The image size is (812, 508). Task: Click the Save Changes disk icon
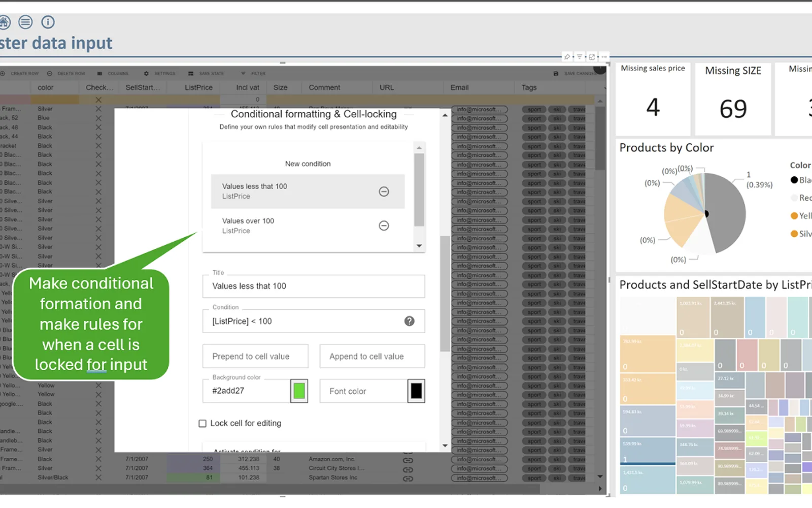(556, 74)
